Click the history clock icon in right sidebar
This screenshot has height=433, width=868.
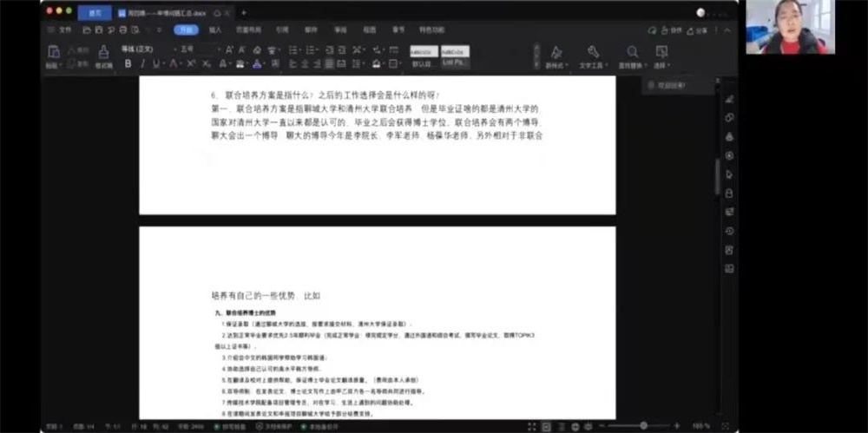tap(729, 231)
